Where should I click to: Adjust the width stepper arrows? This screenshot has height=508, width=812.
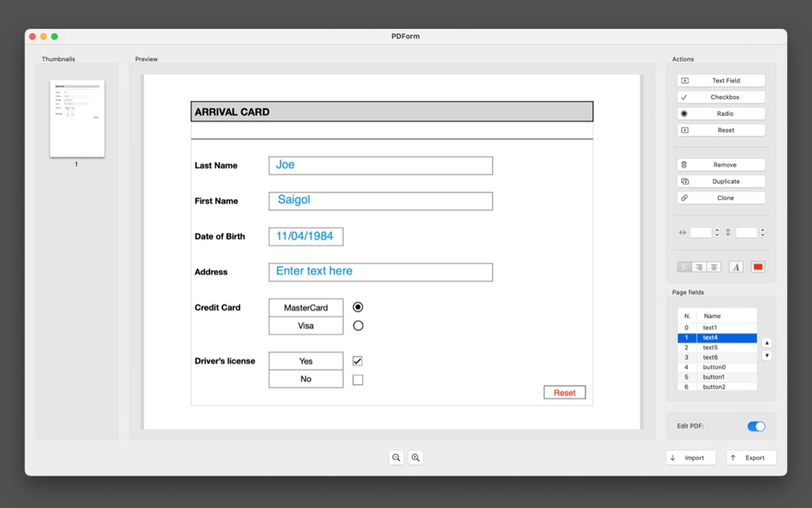click(717, 233)
